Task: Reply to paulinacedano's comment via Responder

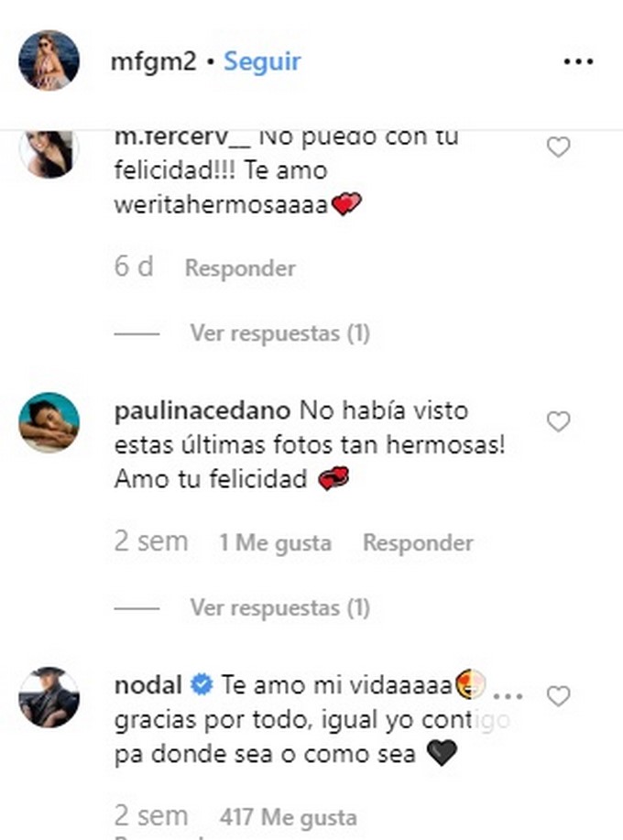Action: click(x=418, y=542)
